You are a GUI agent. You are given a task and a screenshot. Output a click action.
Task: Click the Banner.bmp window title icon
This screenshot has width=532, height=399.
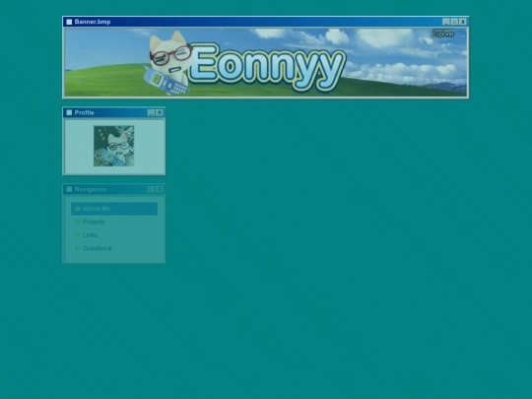tap(69, 22)
